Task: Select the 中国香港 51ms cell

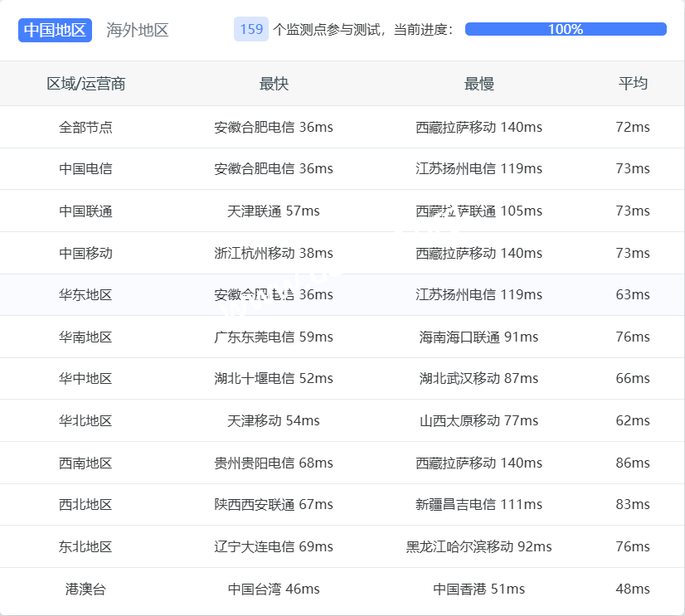Action: coord(479,589)
